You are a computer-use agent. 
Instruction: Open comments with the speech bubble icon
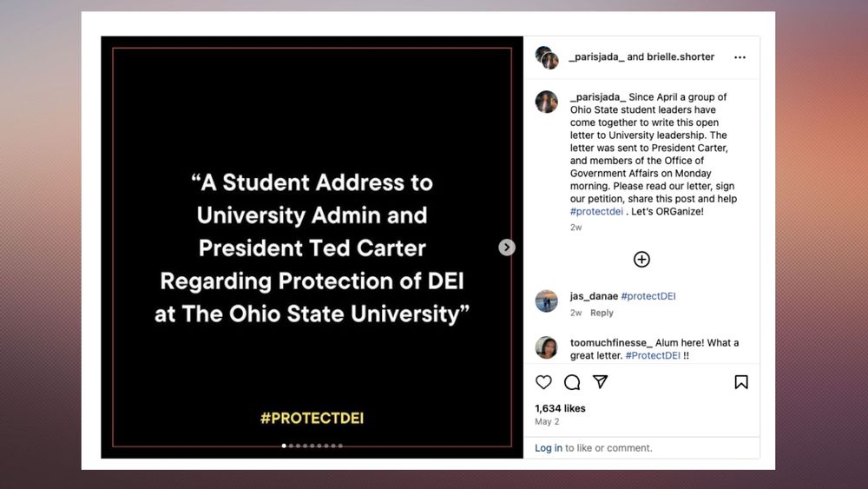(572, 382)
